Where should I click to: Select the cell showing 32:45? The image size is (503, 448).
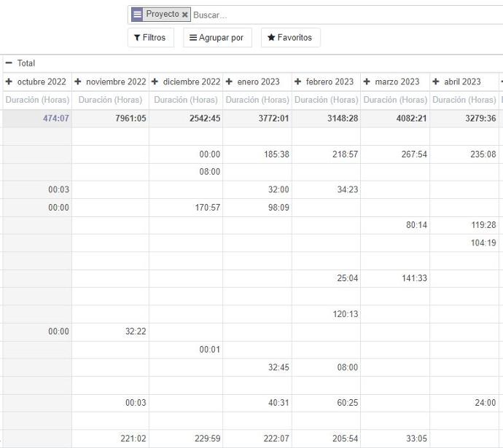point(257,367)
